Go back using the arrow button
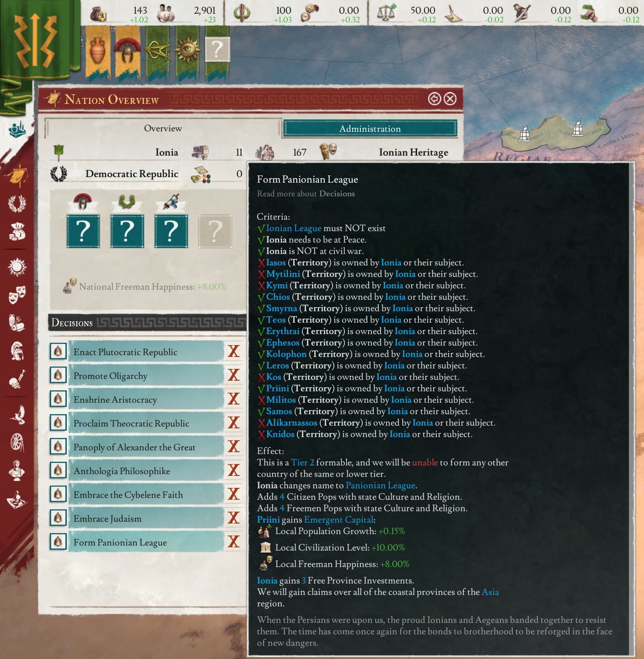 435,99
